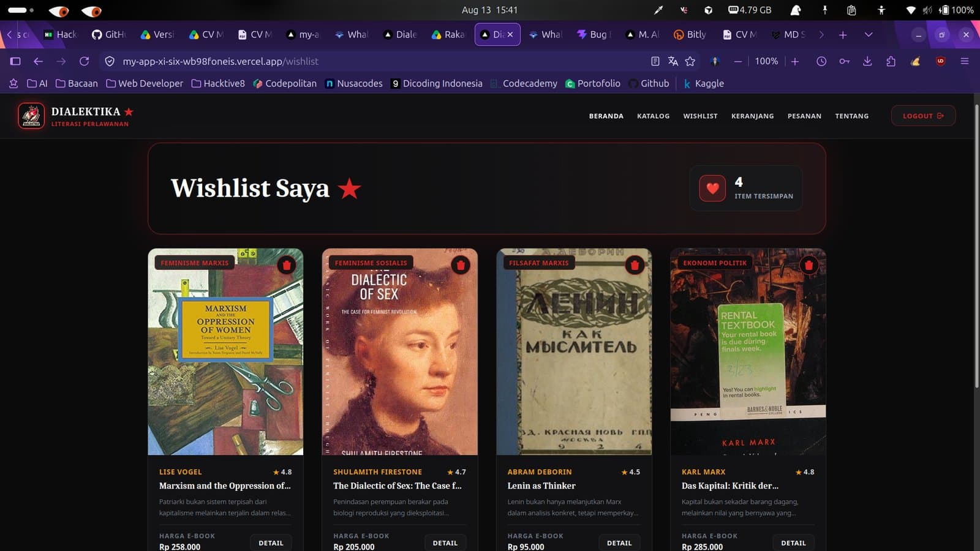This screenshot has width=980, height=551.
Task: Click the 100% zoom level indicator
Action: [x=766, y=61]
